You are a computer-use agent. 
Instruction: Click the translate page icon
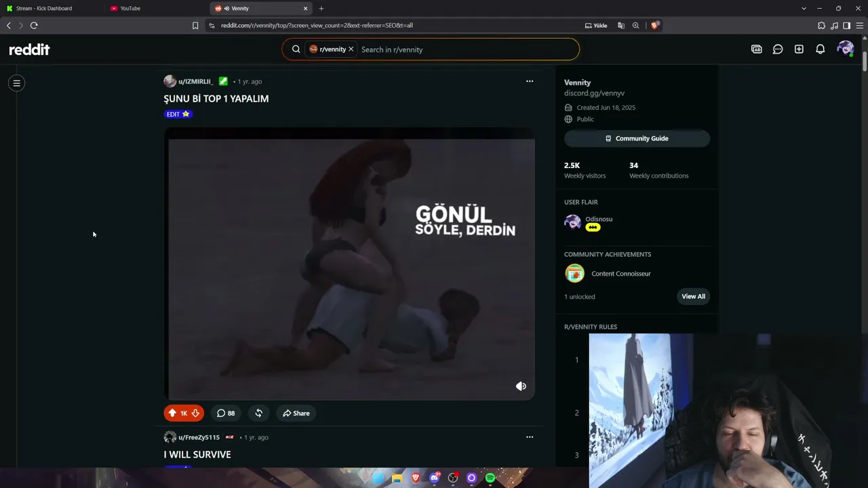pos(620,26)
